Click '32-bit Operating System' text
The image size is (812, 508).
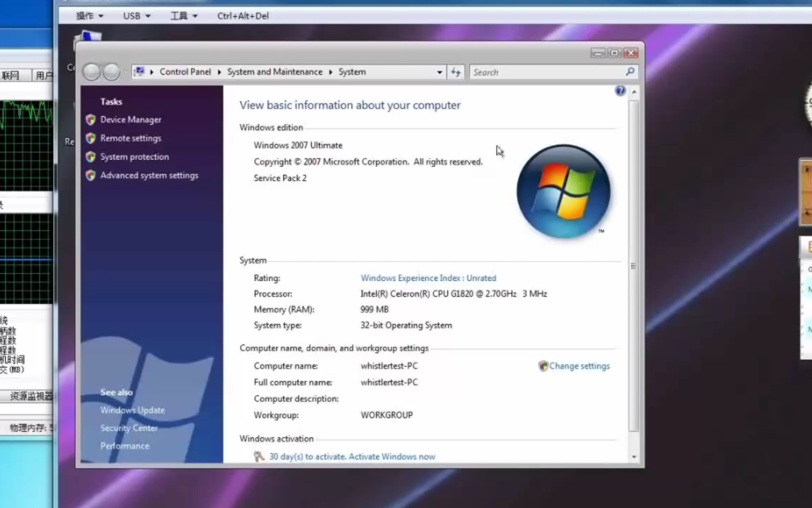pyautogui.click(x=406, y=325)
